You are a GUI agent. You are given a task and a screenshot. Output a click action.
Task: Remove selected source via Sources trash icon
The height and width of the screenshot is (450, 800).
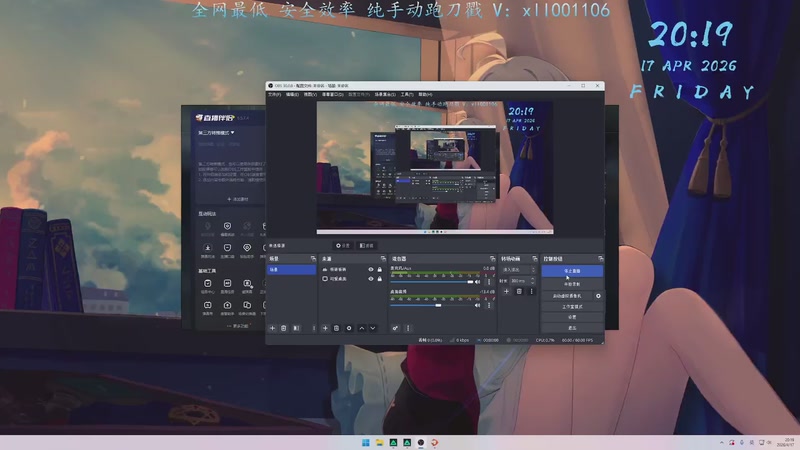coord(336,328)
